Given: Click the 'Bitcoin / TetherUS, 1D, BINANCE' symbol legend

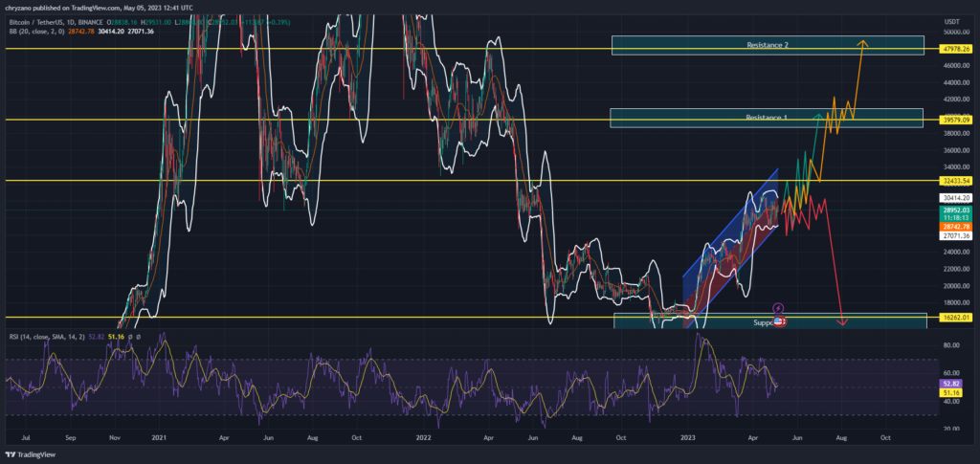Looking at the screenshot, I should pos(55,22).
